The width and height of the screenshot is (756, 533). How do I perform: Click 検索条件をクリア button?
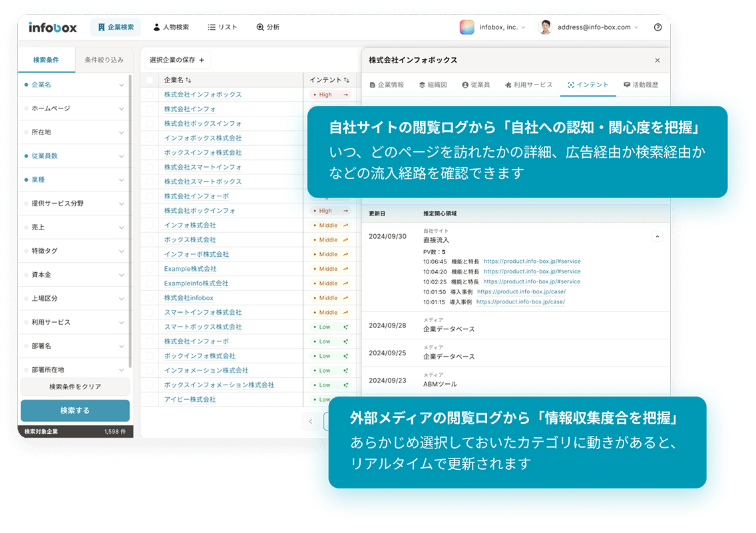(75, 387)
